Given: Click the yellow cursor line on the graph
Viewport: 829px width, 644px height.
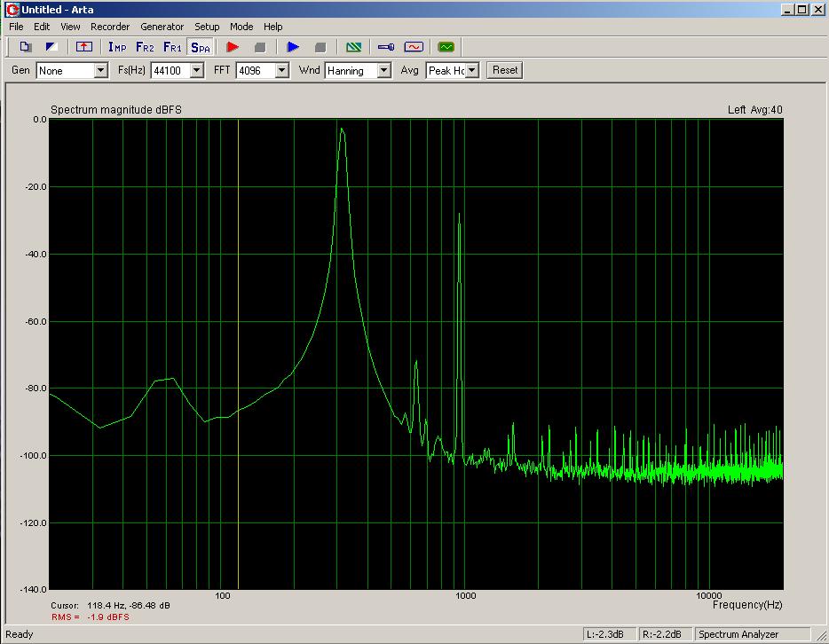Looking at the screenshot, I should click(x=239, y=354).
